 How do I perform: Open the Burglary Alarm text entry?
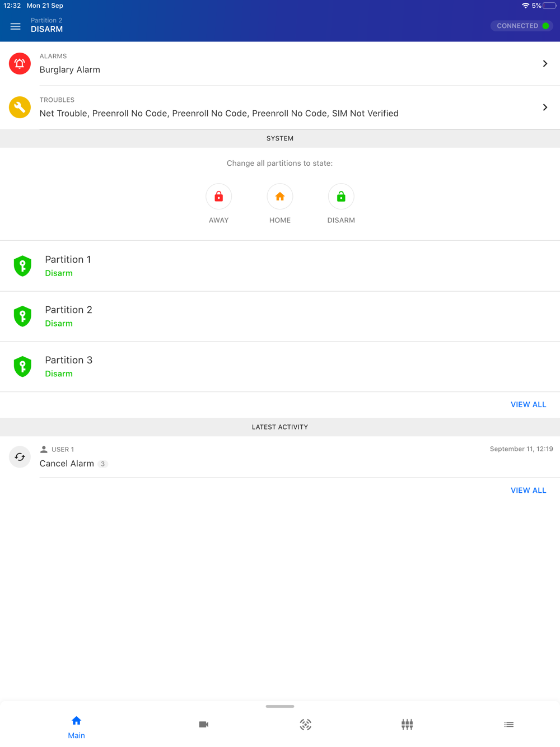70,69
